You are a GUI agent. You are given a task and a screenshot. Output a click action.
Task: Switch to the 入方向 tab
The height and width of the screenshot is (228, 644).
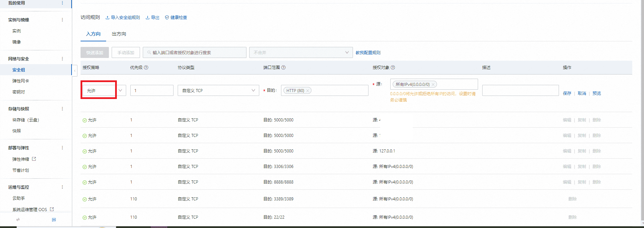pyautogui.click(x=93, y=34)
